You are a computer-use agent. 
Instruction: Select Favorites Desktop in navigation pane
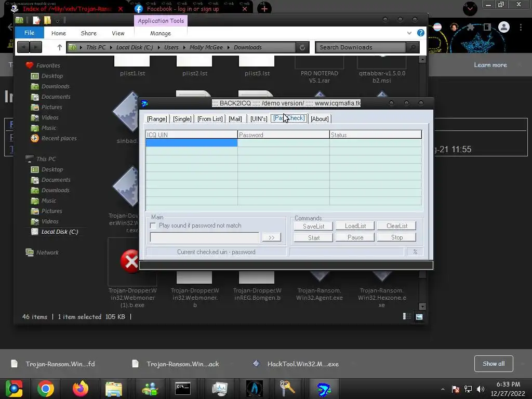point(52,76)
